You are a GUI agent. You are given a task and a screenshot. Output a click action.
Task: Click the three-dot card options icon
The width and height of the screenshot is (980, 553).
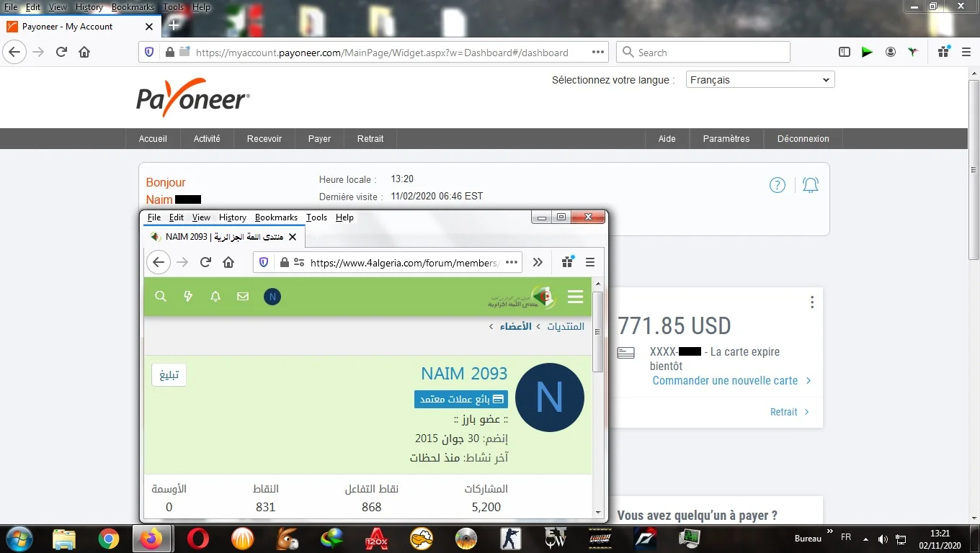coord(812,302)
